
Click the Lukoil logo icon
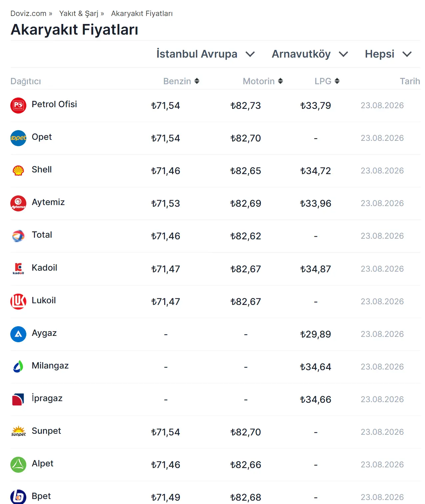[18, 301]
